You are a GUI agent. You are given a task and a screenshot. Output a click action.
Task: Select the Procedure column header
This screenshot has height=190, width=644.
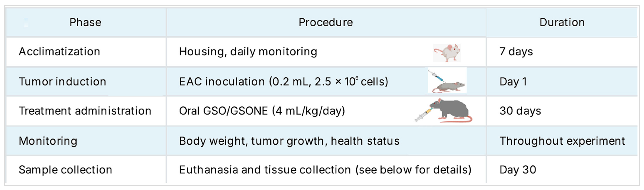point(326,22)
